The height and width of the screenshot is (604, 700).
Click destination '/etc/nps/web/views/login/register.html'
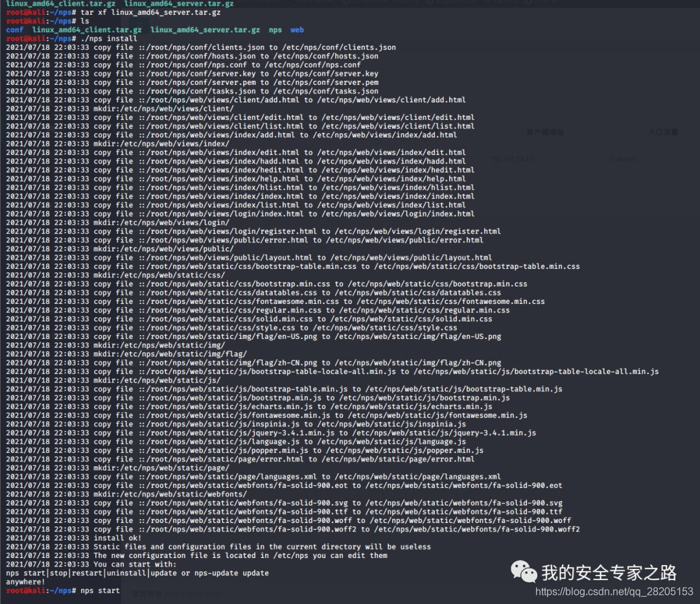[x=417, y=231]
